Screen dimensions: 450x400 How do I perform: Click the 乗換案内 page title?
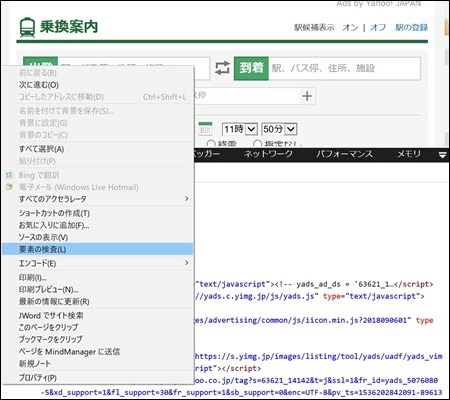pos(69,27)
